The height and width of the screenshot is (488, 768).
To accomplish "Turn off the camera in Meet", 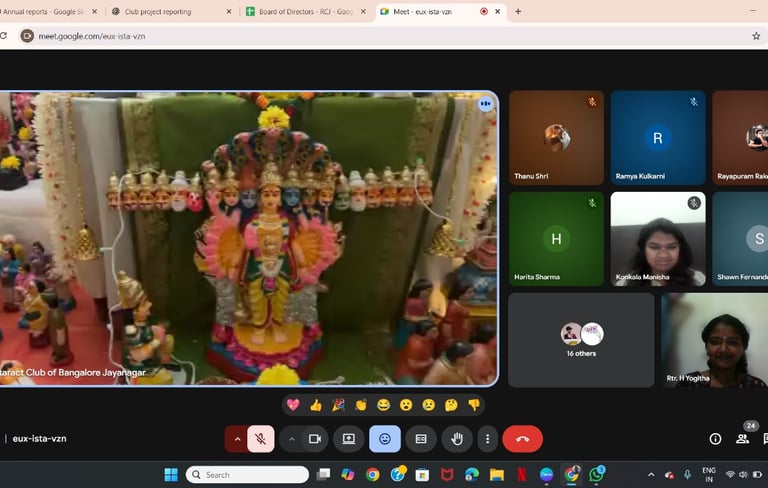I will (x=315, y=439).
